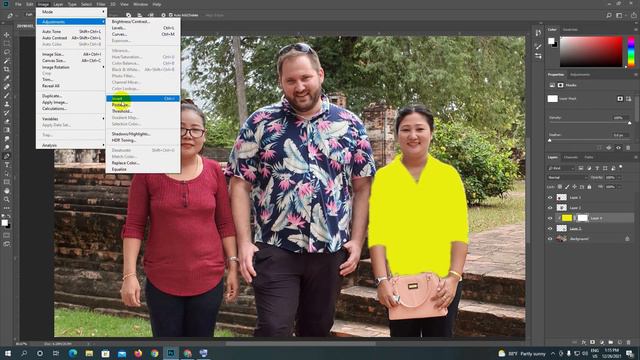Choose Image Size from Image menu
The width and height of the screenshot is (640, 360).
click(71, 54)
